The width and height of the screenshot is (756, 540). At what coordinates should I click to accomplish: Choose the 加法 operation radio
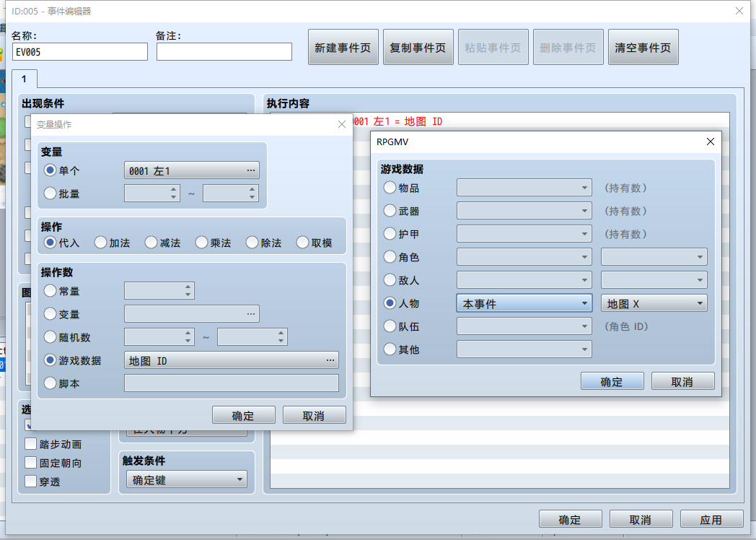point(100,243)
